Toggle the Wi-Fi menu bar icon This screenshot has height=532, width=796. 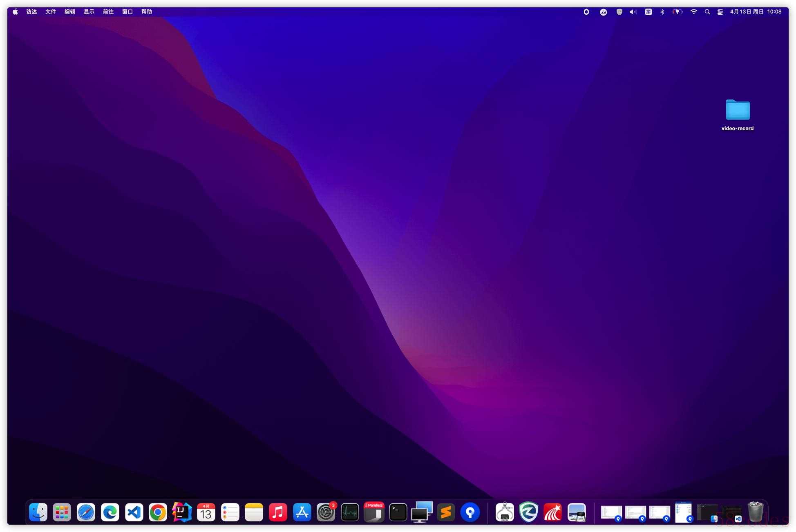click(693, 12)
